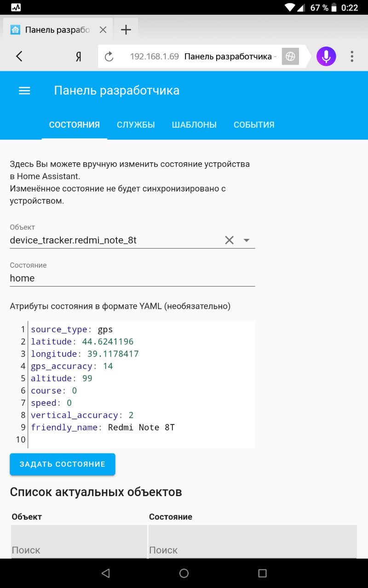The height and width of the screenshot is (588, 368).
Task: Tap Android home navigation button
Action: point(184,573)
